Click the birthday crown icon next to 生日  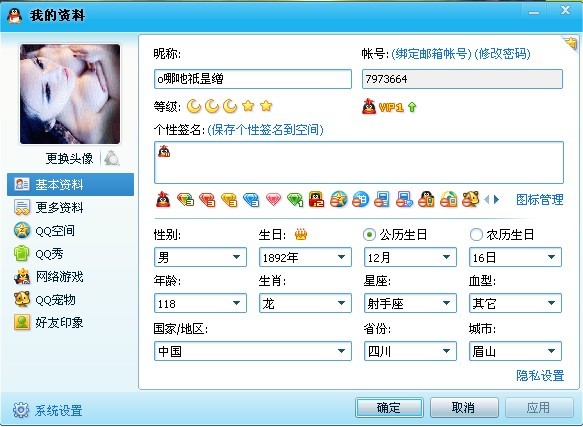click(301, 235)
